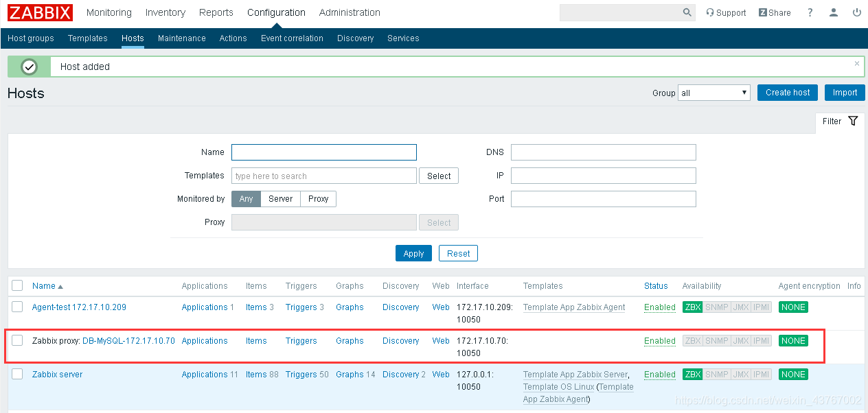Click the Reset filter button

click(x=458, y=253)
